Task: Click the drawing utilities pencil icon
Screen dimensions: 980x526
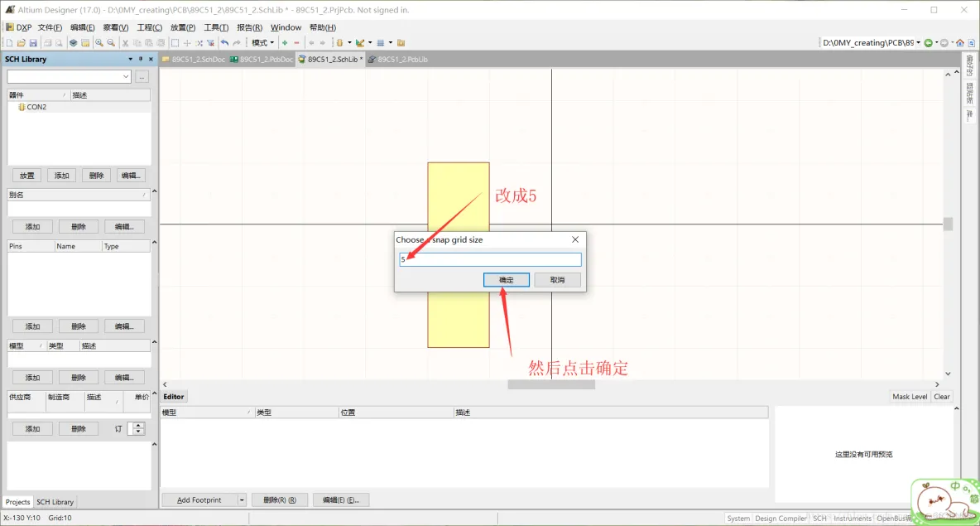Action: click(x=360, y=43)
